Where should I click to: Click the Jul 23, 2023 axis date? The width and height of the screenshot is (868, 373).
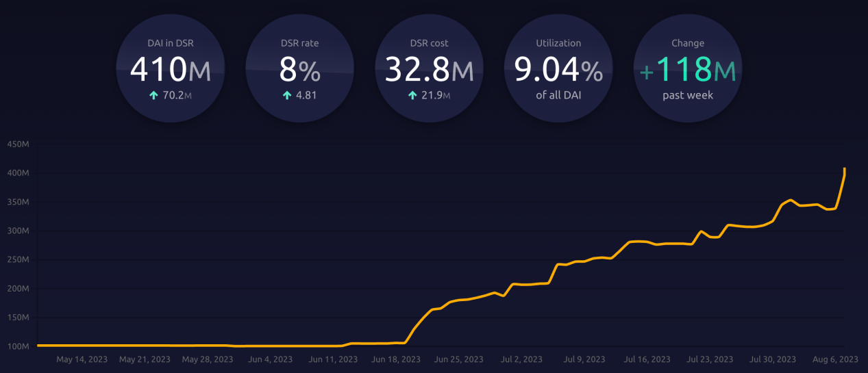tap(708, 359)
